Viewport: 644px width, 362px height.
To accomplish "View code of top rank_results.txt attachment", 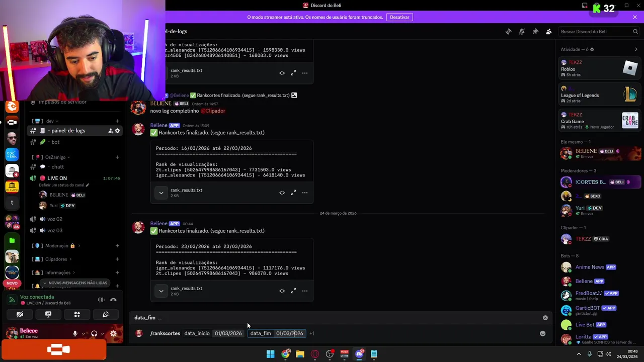I will 282,73.
